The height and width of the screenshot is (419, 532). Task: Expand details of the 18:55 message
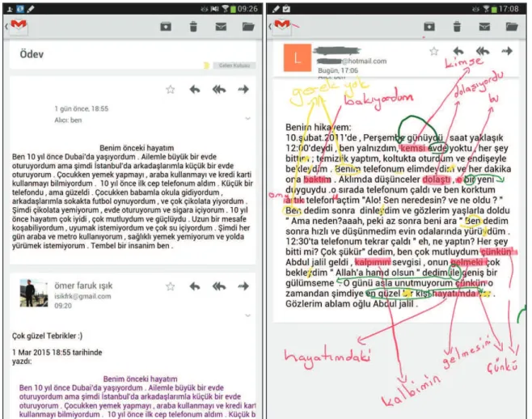point(248,119)
